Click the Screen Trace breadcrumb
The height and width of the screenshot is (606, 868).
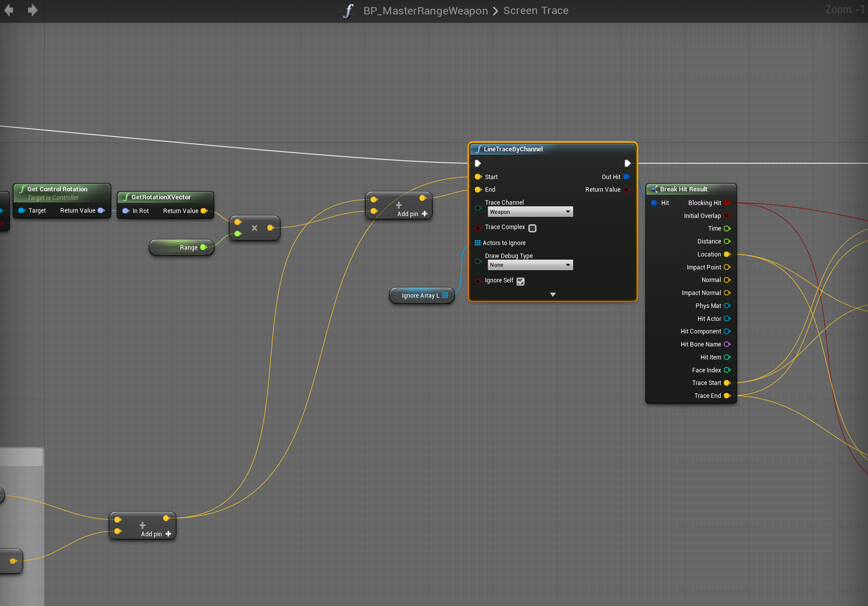535,11
